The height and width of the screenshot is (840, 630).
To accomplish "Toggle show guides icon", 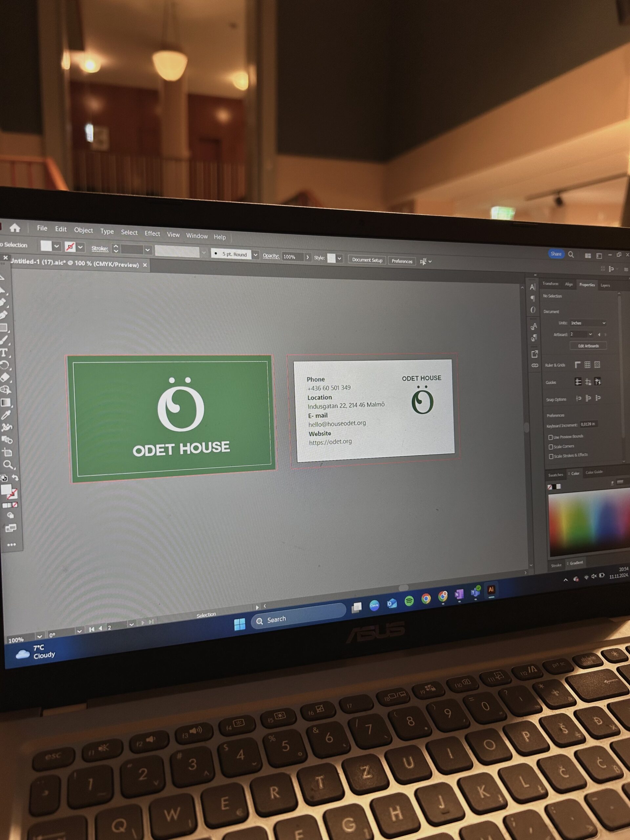I will (578, 382).
